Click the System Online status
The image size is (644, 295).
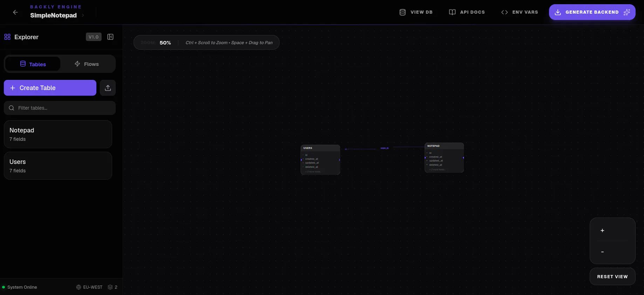[x=20, y=287]
